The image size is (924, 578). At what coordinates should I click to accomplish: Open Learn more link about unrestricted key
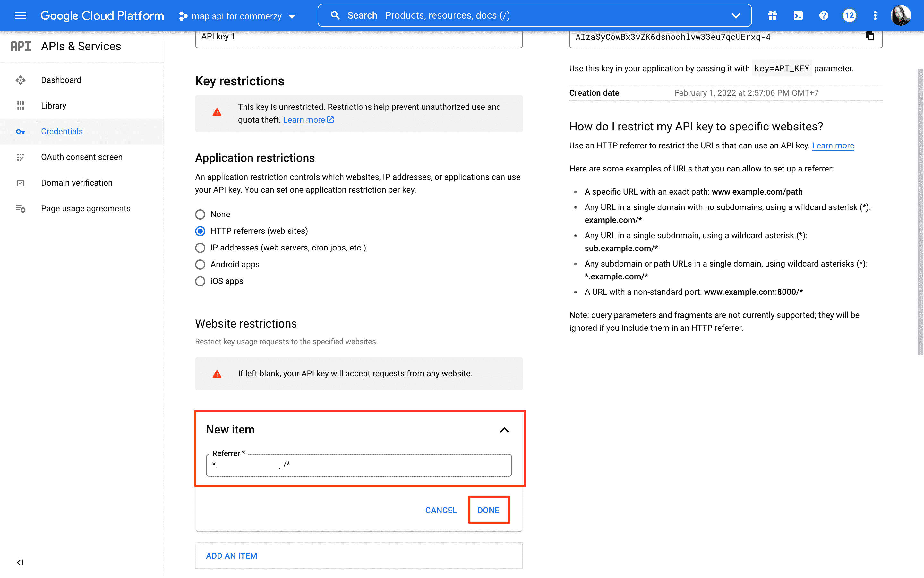(304, 120)
